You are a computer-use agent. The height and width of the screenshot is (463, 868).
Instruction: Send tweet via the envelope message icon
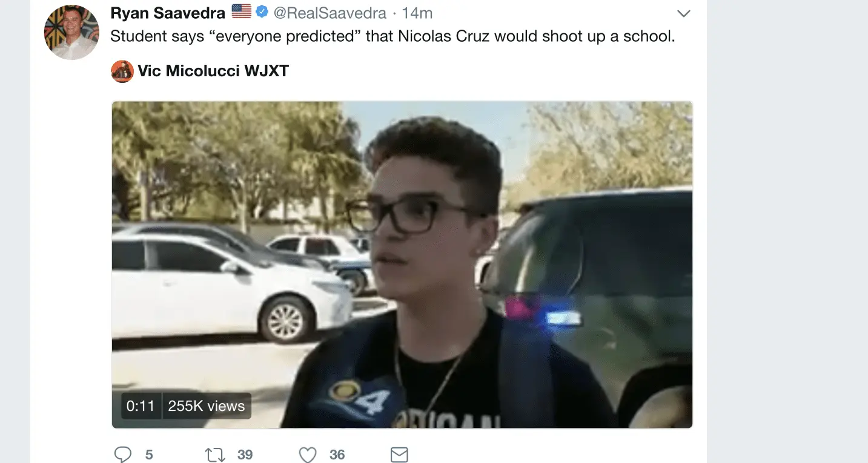399,455
